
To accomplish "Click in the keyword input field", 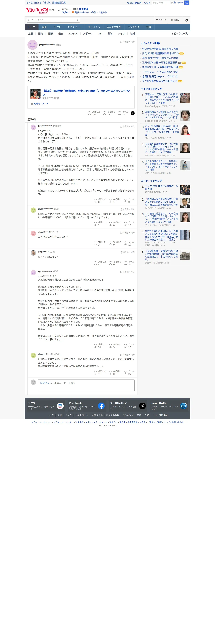I will 50,20.
